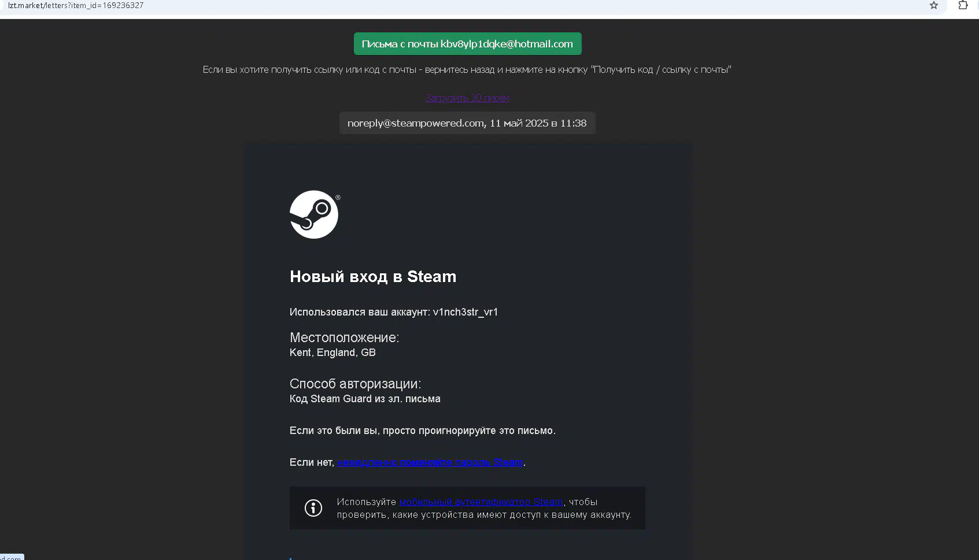Click the location text 'Kent, England, GB'
The image size is (979, 560).
coord(333,353)
